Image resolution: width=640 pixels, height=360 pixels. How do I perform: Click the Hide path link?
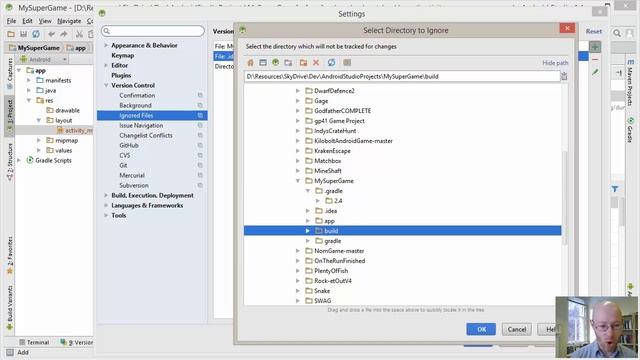(555, 63)
